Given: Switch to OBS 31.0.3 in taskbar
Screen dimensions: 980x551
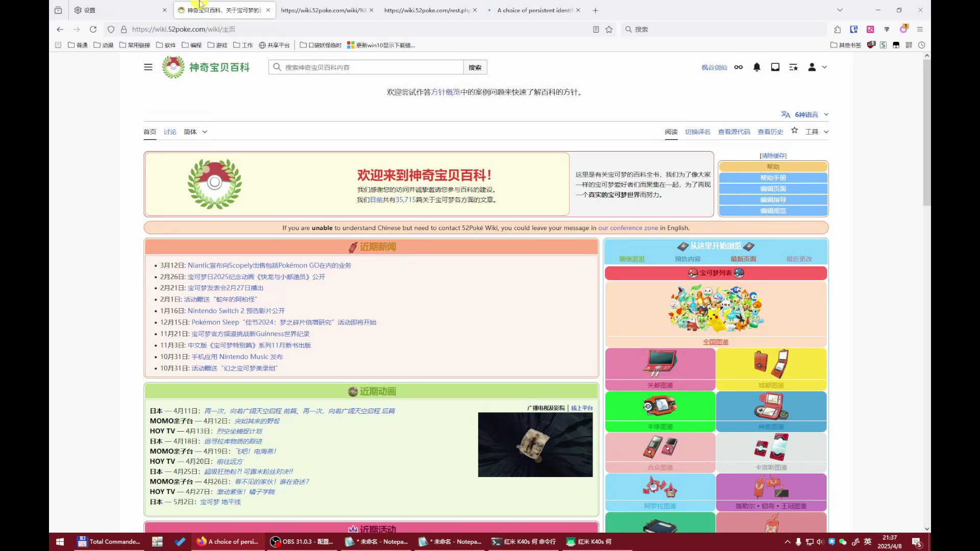Looking at the screenshot, I should pos(302,542).
